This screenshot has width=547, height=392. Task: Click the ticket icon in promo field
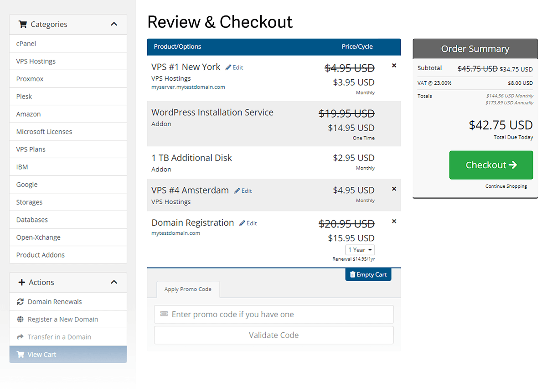click(x=164, y=314)
